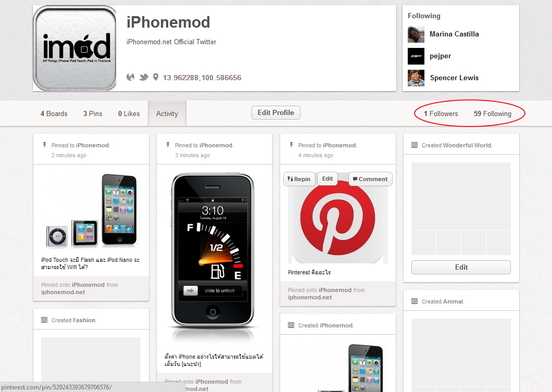Open Comment on the Pinterest logo pin

click(370, 179)
